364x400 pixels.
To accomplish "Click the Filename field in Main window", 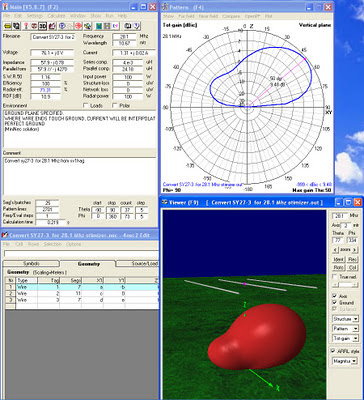I will tap(53, 37).
